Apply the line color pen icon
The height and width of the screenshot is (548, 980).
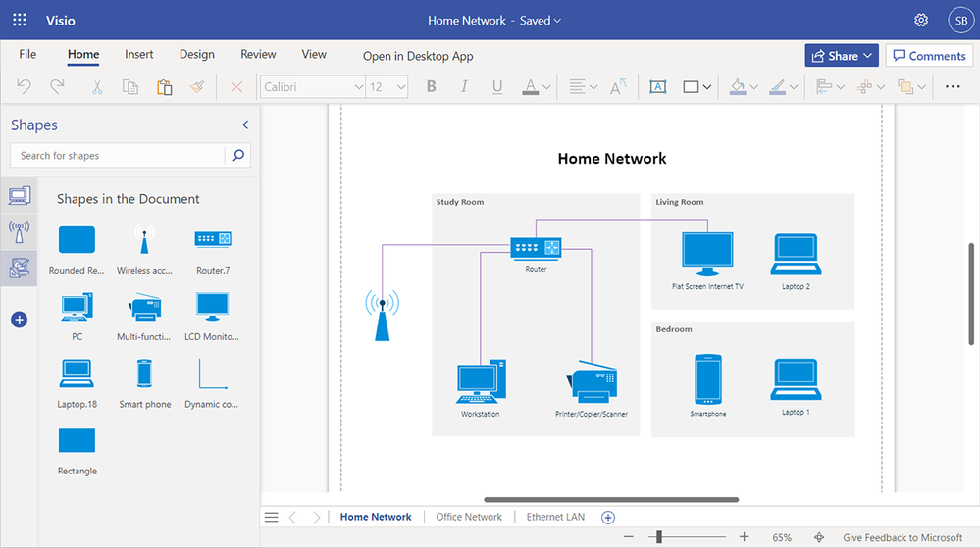[778, 87]
